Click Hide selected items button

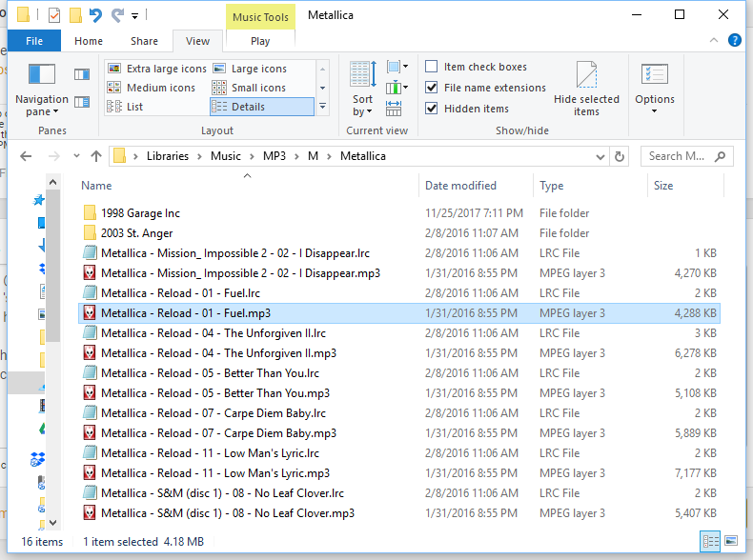coord(586,90)
